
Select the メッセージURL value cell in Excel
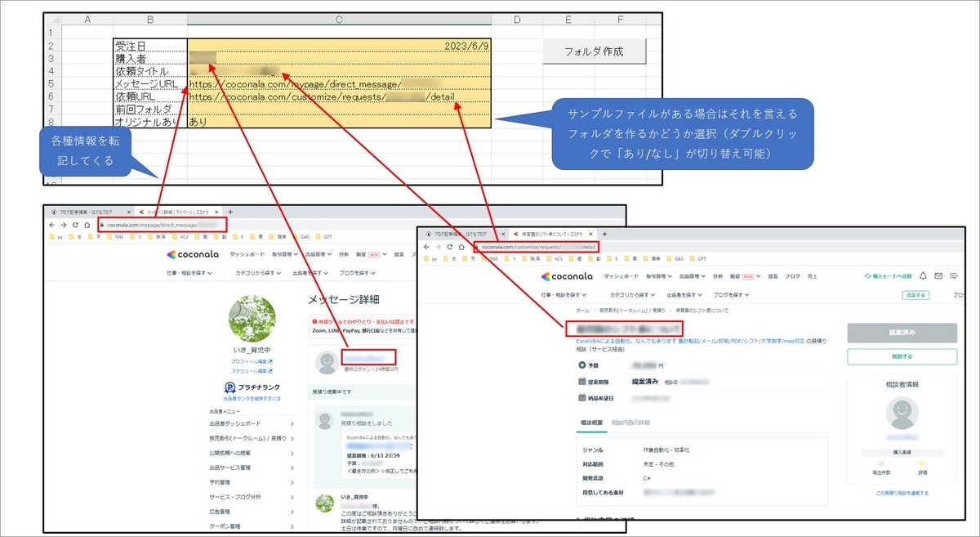(x=339, y=83)
